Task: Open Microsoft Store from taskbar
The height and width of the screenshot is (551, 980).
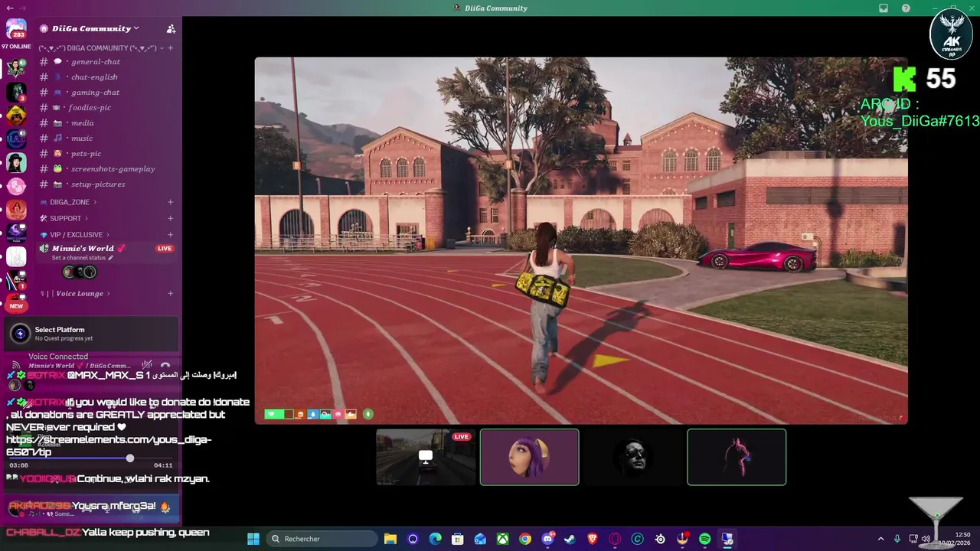Action: click(x=457, y=539)
